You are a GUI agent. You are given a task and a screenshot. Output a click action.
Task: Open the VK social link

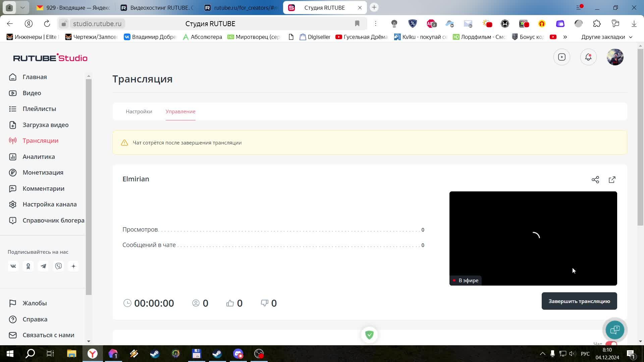13,266
